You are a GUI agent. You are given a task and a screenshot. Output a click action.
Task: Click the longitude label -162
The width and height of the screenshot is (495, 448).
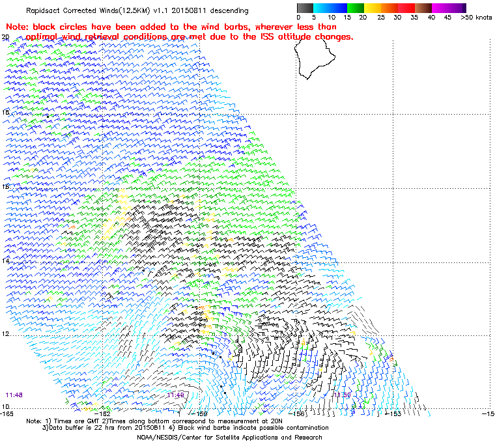click(103, 413)
